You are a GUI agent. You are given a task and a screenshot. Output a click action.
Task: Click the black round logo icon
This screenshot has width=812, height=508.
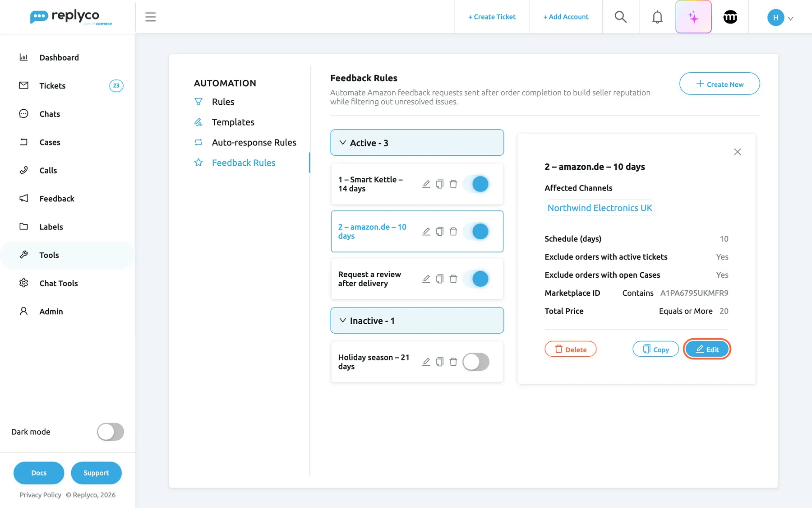tap(730, 17)
